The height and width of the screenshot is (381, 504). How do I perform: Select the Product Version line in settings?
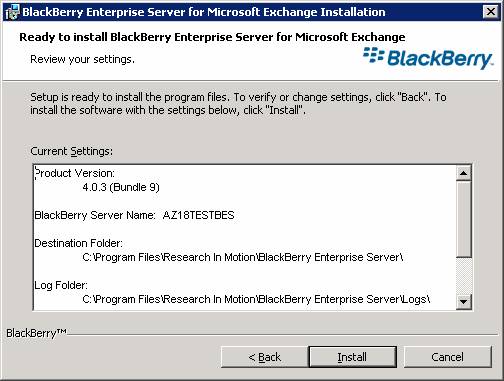click(75, 173)
